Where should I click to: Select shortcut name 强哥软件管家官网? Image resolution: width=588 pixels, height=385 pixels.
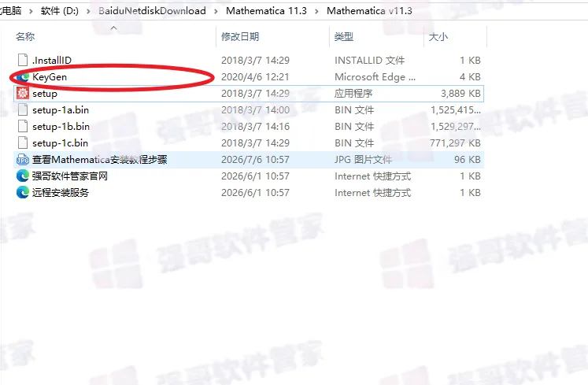[x=70, y=176]
